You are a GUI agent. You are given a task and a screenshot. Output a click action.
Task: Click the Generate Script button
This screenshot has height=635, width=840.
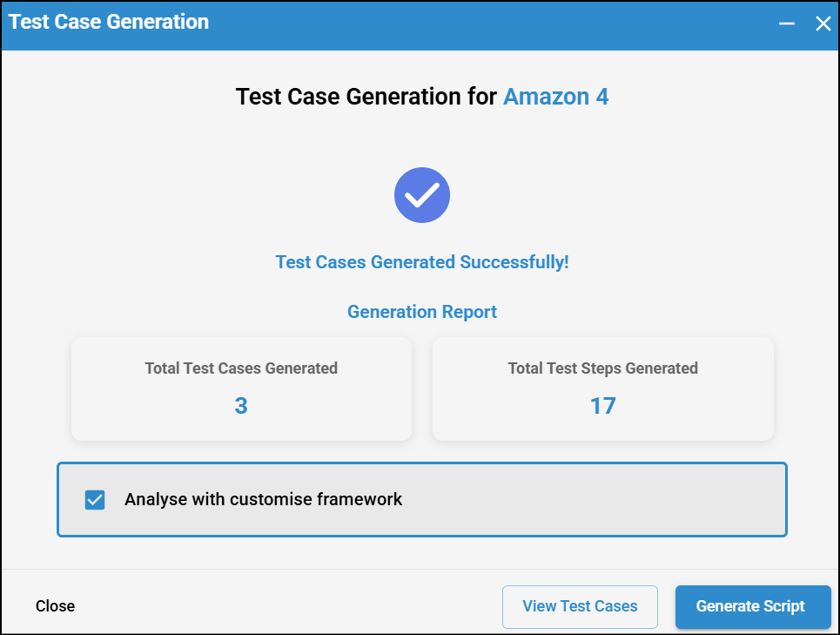click(x=753, y=606)
